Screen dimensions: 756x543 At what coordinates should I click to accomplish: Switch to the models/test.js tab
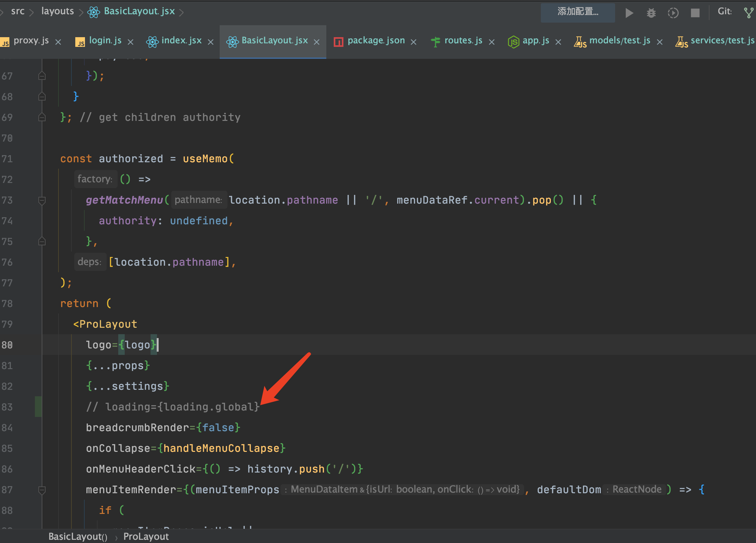click(x=619, y=41)
